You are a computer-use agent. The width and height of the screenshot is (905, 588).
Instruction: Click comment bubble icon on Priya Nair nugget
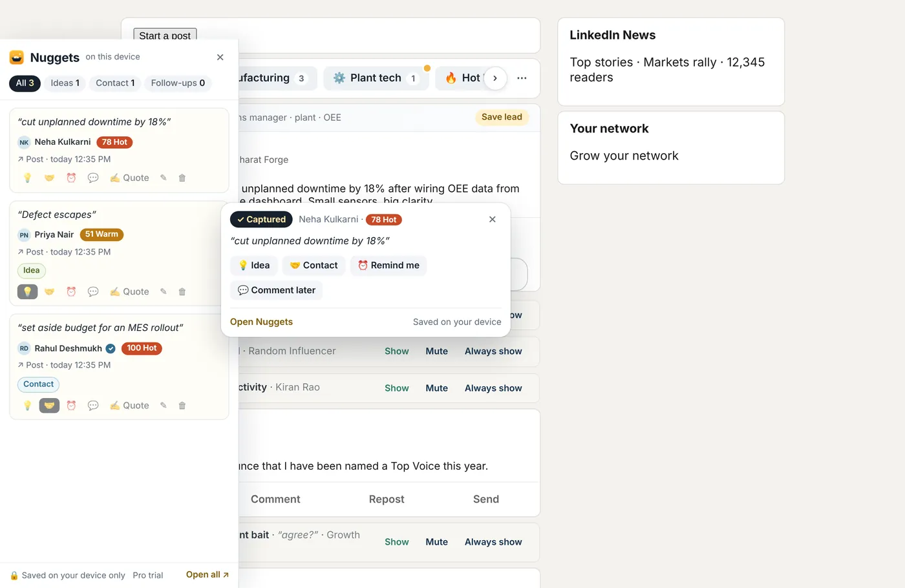point(93,291)
